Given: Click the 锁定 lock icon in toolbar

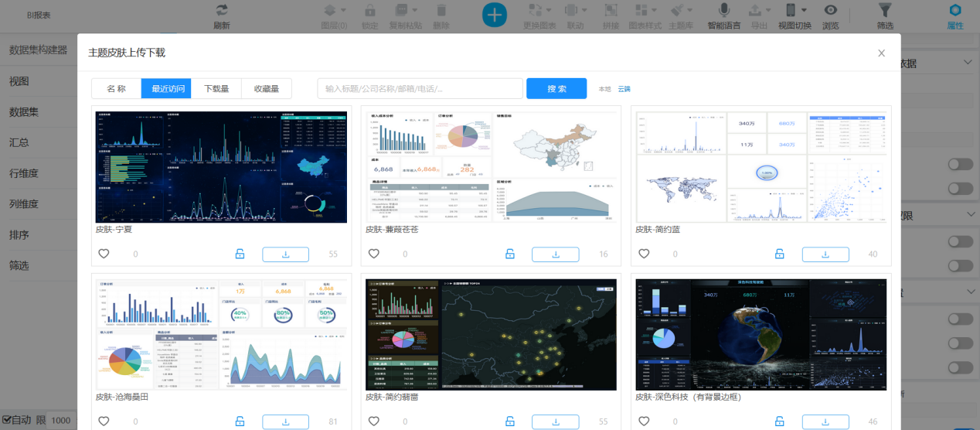Looking at the screenshot, I should 369,11.
